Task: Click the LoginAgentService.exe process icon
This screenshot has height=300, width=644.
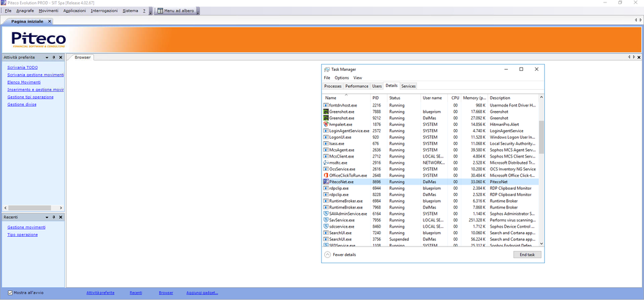Action: tap(326, 131)
